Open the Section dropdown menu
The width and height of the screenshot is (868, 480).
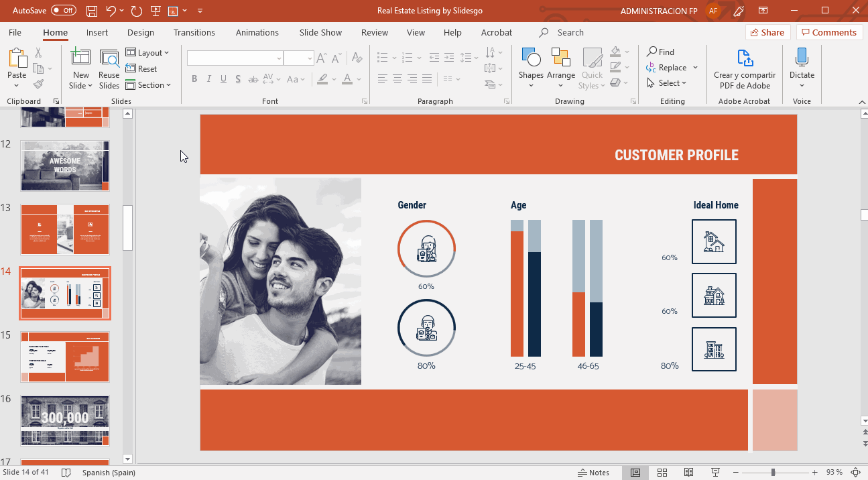click(149, 85)
